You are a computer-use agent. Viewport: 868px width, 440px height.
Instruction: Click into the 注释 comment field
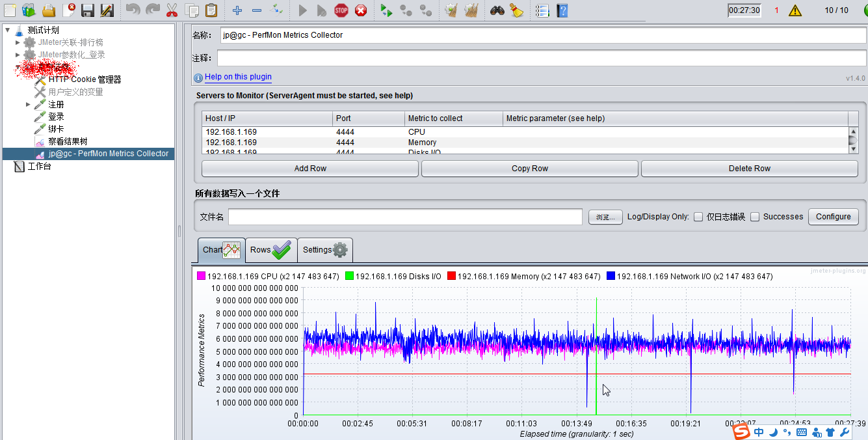pos(542,58)
